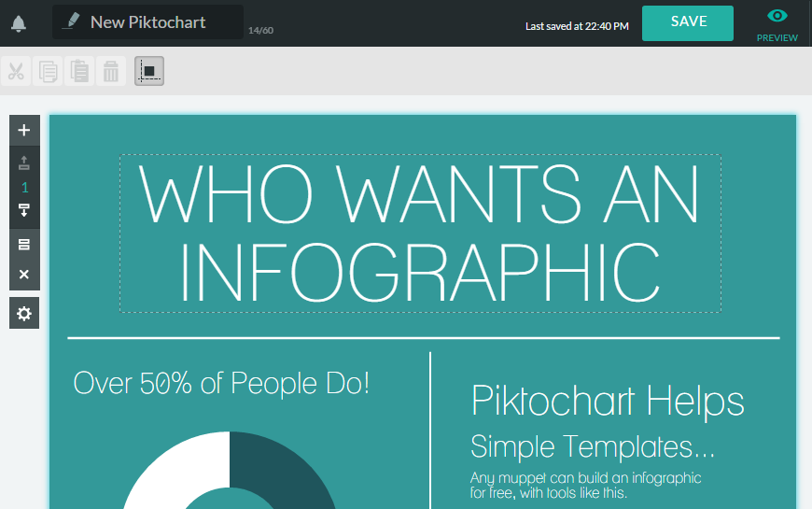Click the Last saved at 22:40 PM text
Image resolution: width=812 pixels, height=509 pixels.
tap(577, 26)
